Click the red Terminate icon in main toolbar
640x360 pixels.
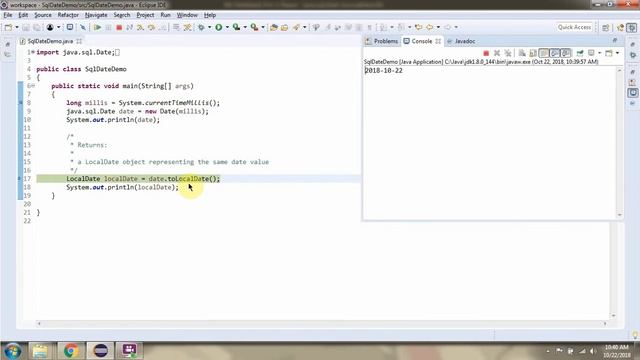[119, 27]
